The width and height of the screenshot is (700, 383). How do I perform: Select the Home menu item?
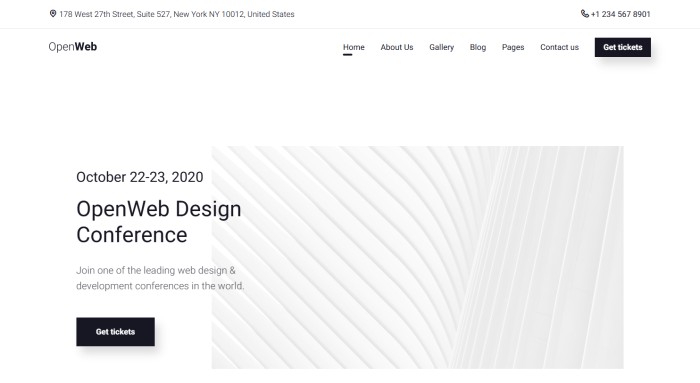pyautogui.click(x=354, y=47)
